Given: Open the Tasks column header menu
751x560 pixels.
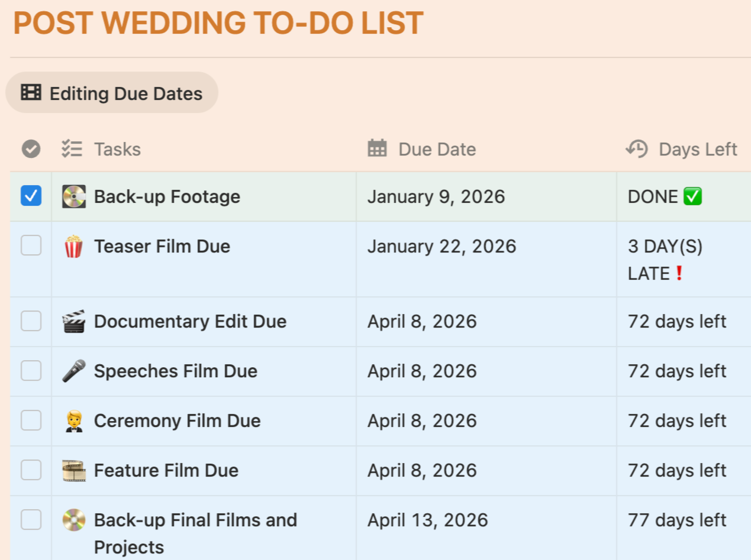Looking at the screenshot, I should tap(117, 150).
